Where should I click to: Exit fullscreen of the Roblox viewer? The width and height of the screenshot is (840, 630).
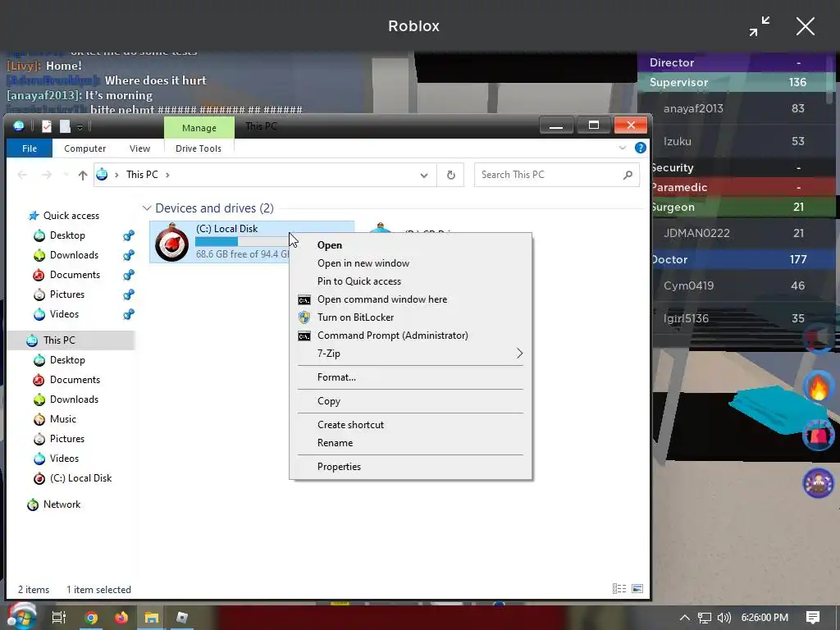pyautogui.click(x=759, y=26)
